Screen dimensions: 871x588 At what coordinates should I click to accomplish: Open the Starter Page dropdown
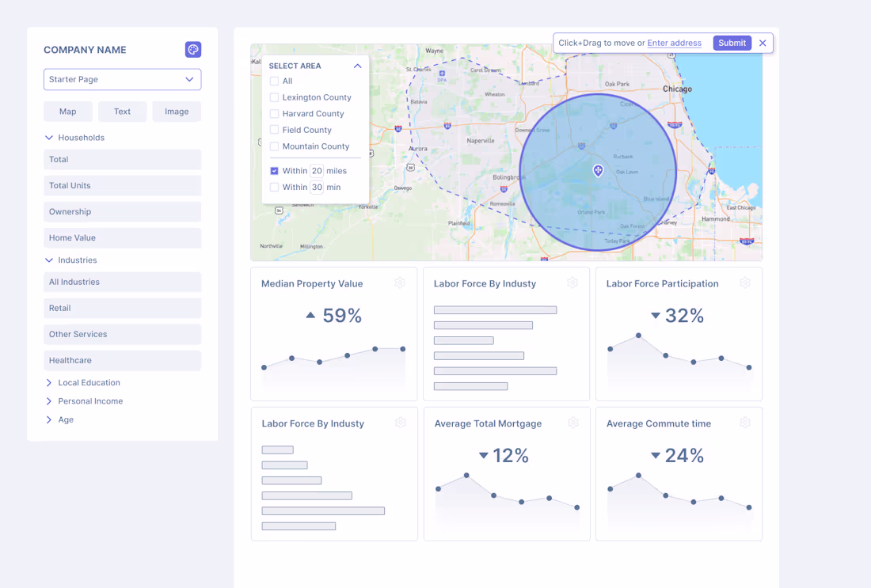[122, 79]
